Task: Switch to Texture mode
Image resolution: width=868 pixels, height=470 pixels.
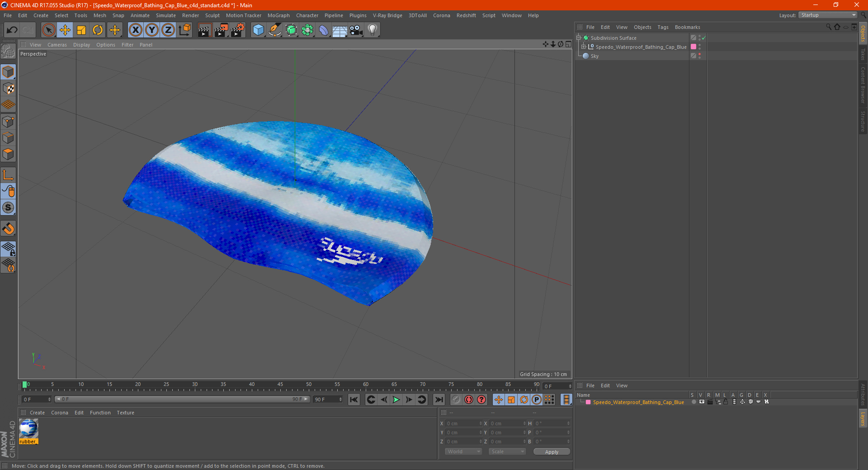Action: pos(8,89)
